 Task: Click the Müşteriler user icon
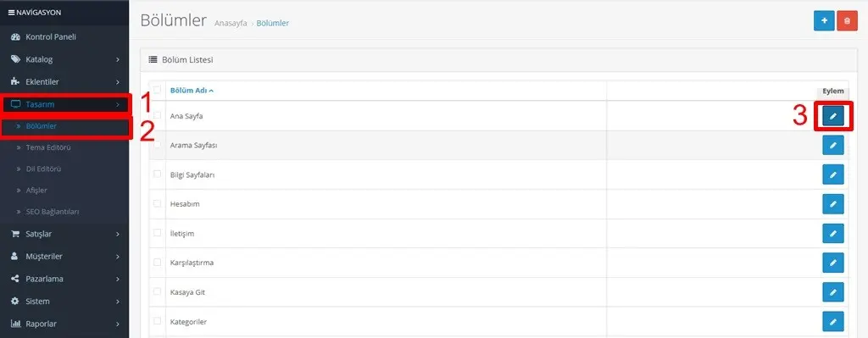pos(15,257)
